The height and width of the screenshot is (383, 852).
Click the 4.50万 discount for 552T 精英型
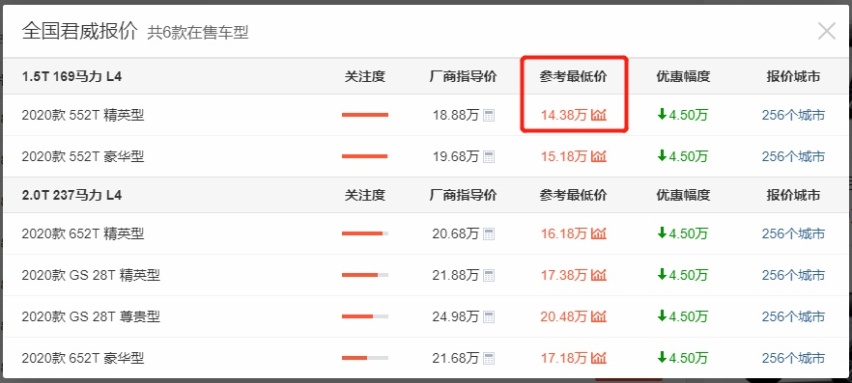pos(682,115)
